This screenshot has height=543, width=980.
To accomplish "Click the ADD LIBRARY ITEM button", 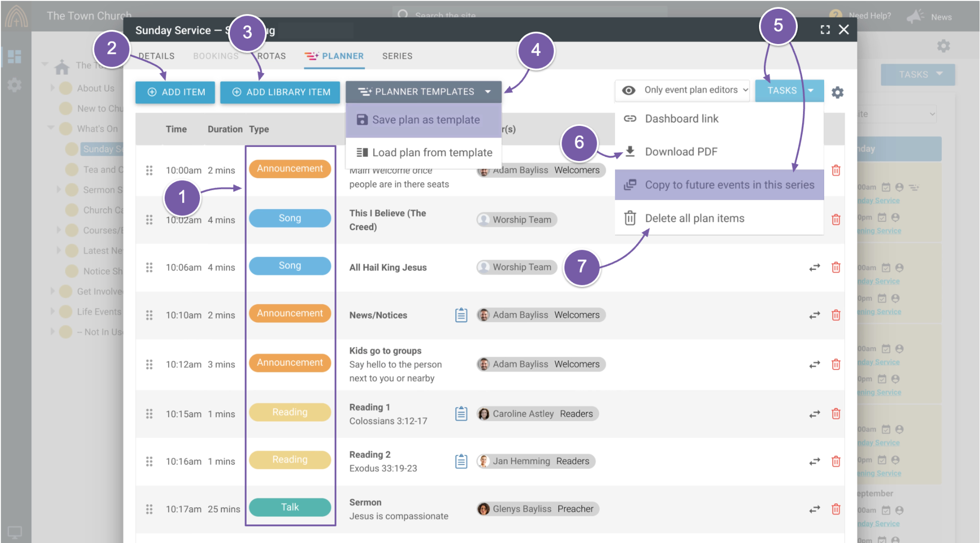I will pos(280,92).
